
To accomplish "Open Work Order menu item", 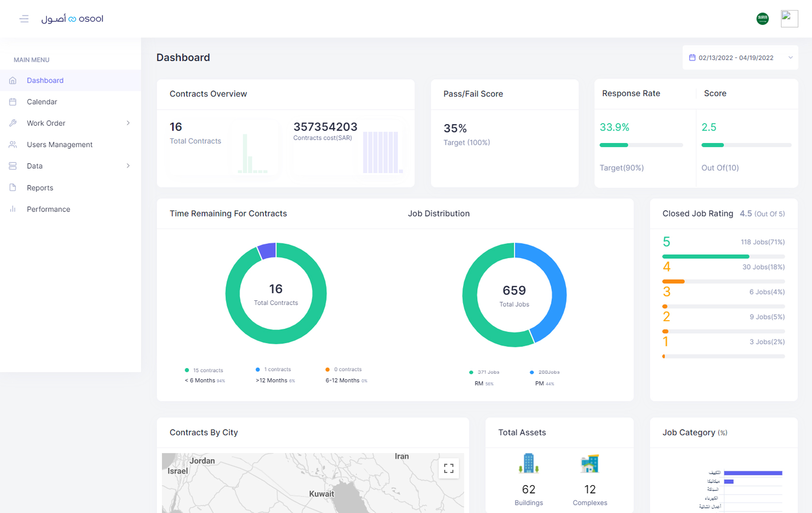I will point(71,123).
